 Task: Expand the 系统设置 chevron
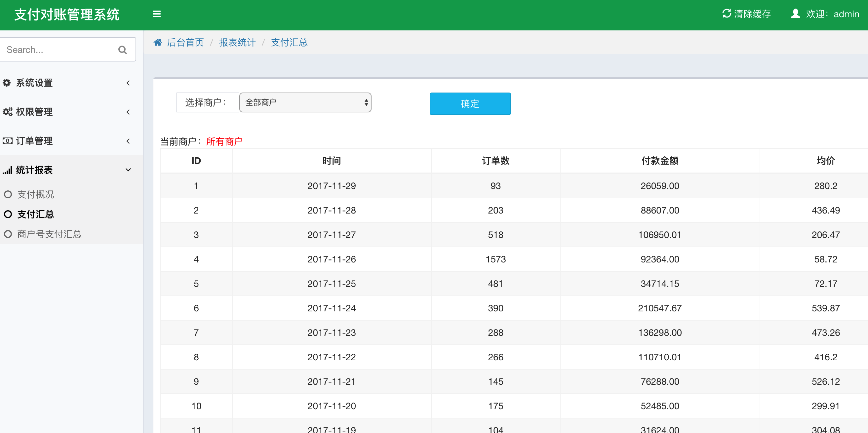pos(128,83)
